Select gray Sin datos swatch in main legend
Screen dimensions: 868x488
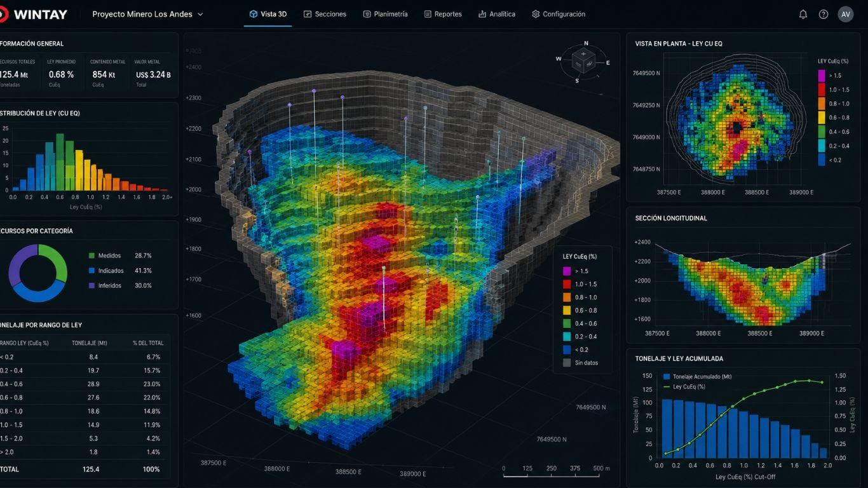567,363
